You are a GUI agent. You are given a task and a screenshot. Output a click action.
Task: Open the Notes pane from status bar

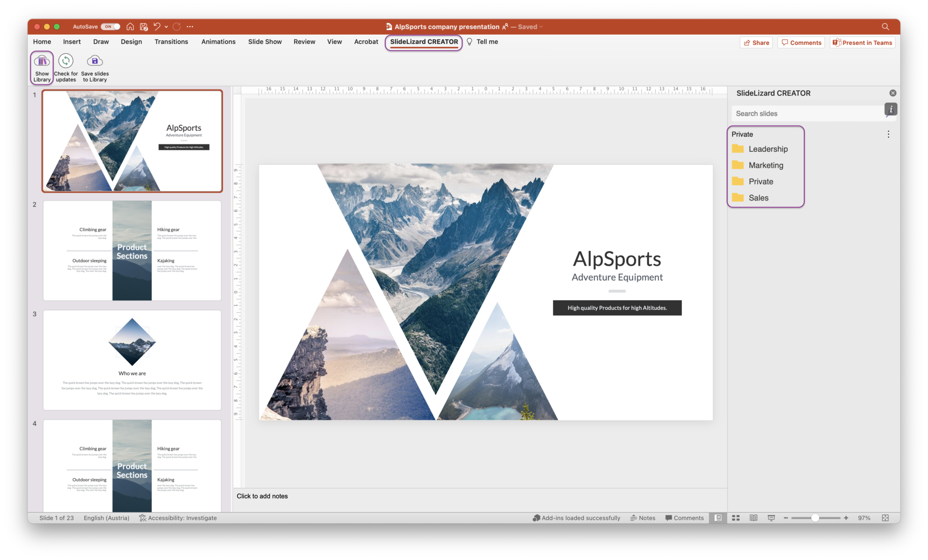tap(643, 518)
